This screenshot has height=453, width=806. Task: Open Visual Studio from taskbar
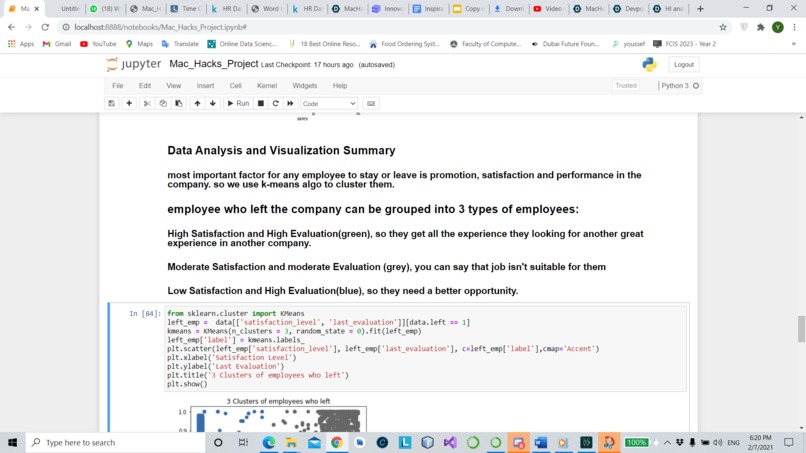coord(450,442)
